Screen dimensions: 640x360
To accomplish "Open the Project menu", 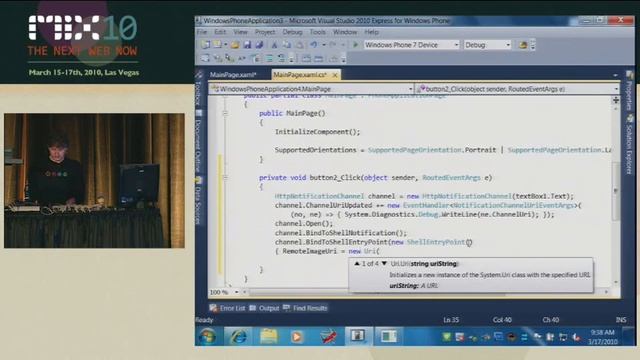I will point(265,32).
